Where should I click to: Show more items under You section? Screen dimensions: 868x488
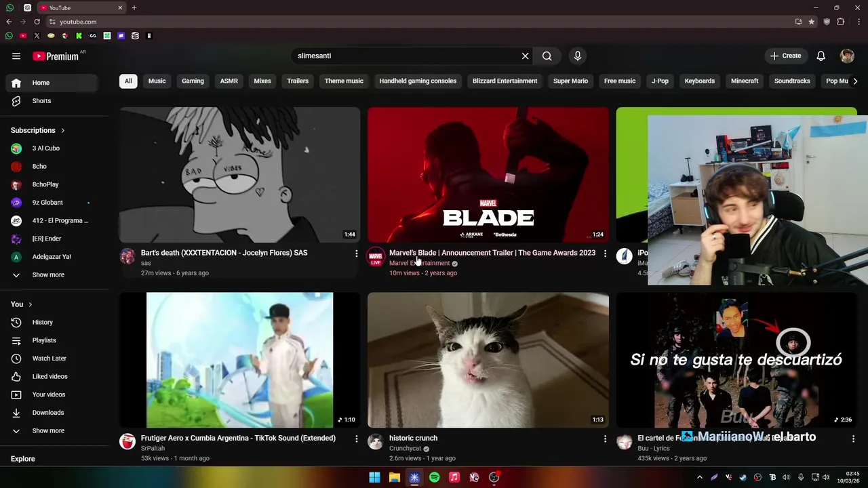[52, 431]
